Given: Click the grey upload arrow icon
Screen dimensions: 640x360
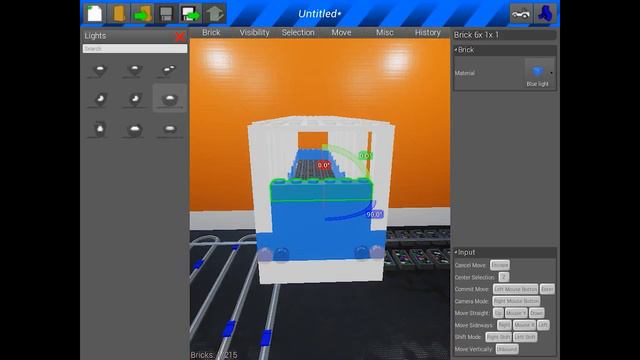Looking at the screenshot, I should tap(214, 13).
